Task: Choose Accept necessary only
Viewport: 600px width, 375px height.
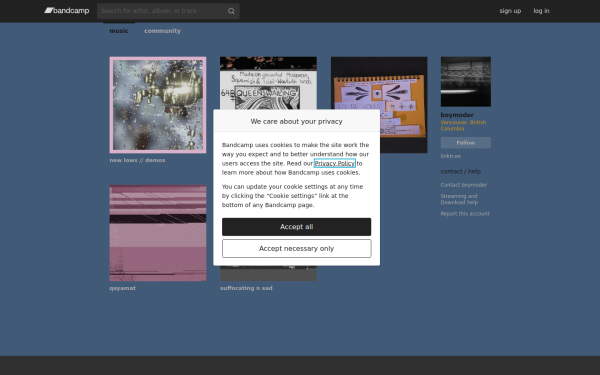Action: [x=297, y=248]
